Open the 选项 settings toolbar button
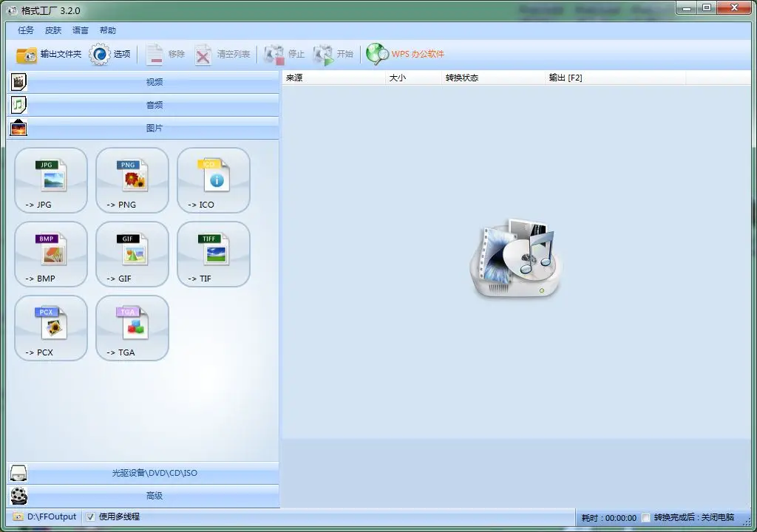Screen dimensions: 757x532 (x=109, y=54)
